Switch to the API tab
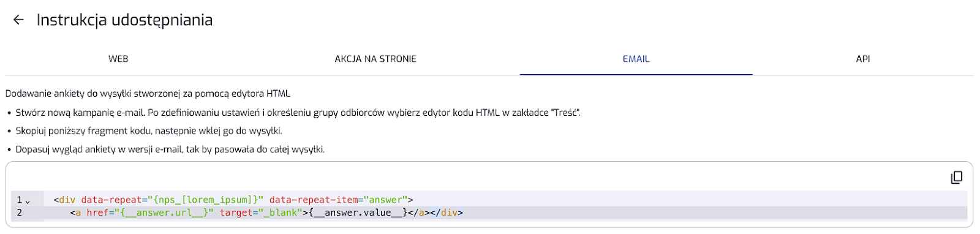 click(x=863, y=59)
